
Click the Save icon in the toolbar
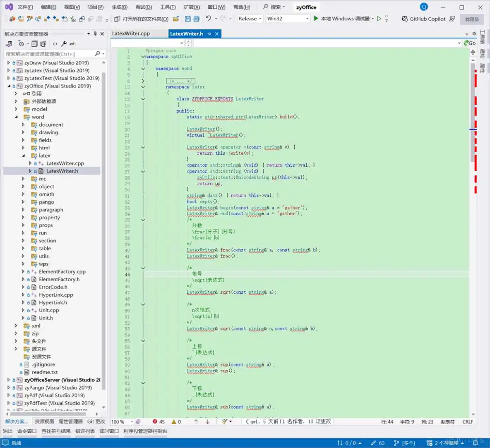point(187,19)
